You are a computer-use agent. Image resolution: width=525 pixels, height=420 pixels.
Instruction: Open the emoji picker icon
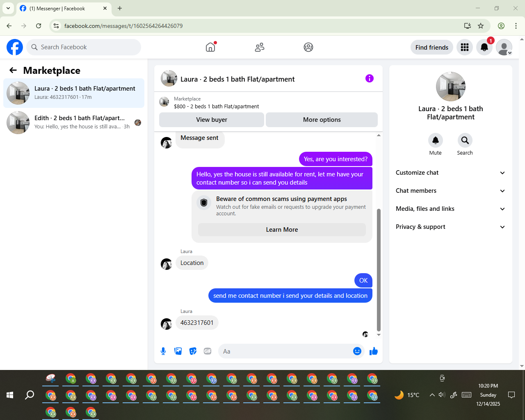(357, 351)
